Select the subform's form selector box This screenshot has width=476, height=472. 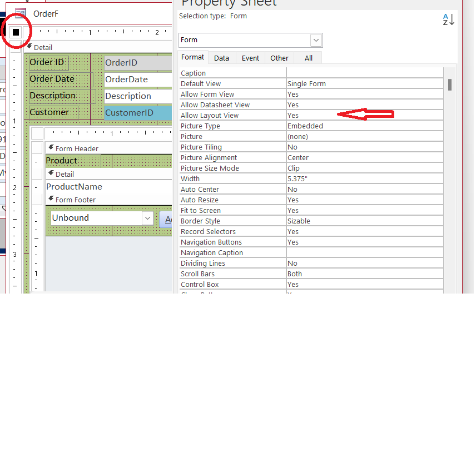pos(37,133)
